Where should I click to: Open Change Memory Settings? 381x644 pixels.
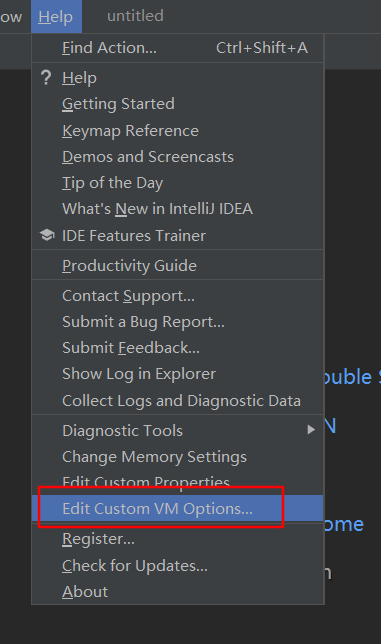tap(178, 457)
